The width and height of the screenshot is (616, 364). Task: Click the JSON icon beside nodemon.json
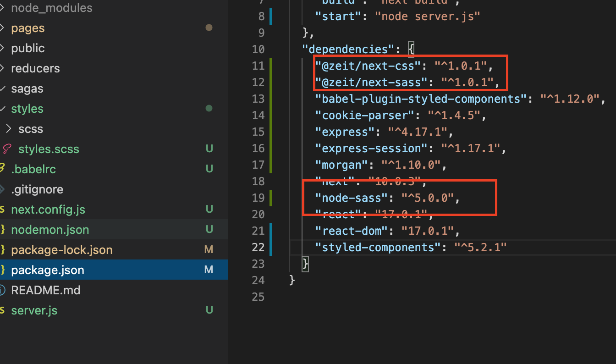[x=2, y=230]
